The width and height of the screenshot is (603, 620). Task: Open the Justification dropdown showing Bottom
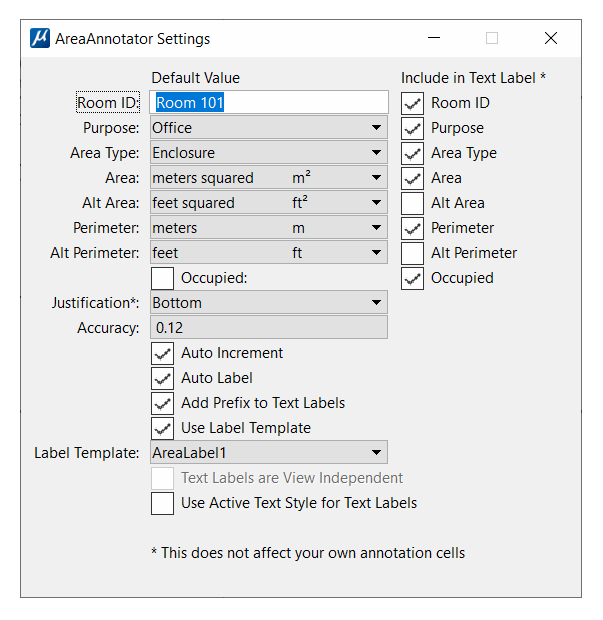pyautogui.click(x=269, y=302)
